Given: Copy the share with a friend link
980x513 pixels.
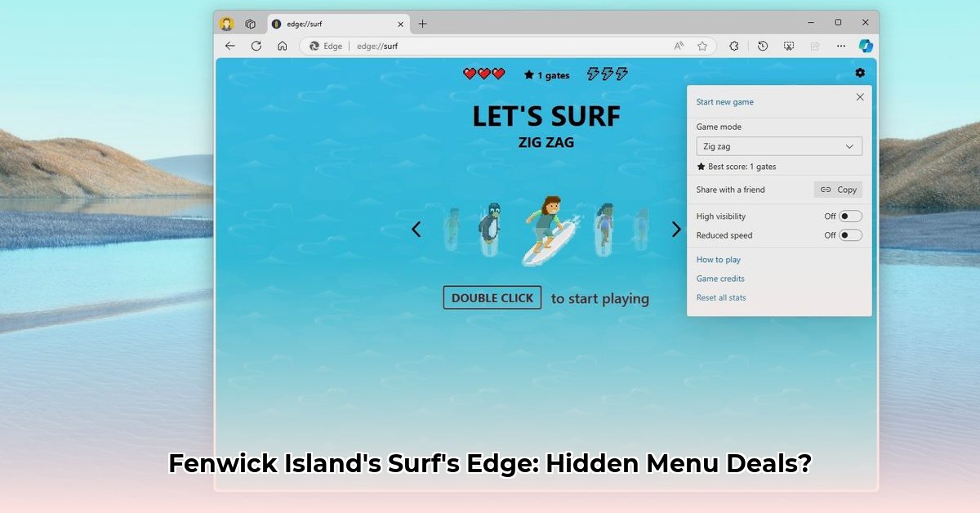Looking at the screenshot, I should tap(838, 190).
